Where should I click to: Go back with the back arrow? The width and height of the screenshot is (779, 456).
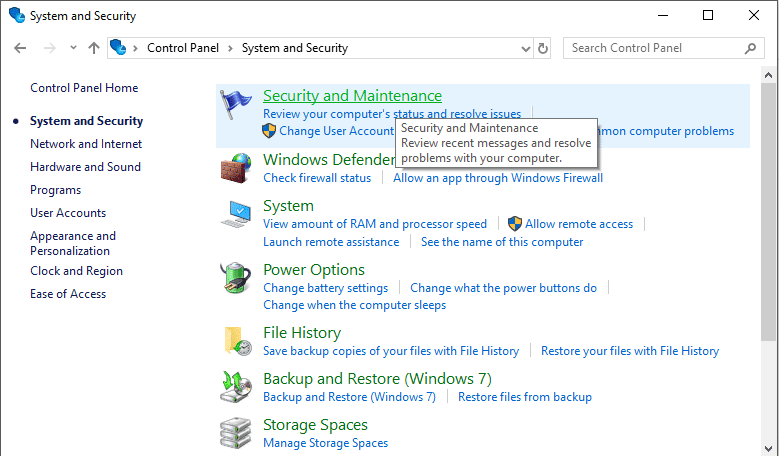(20, 48)
